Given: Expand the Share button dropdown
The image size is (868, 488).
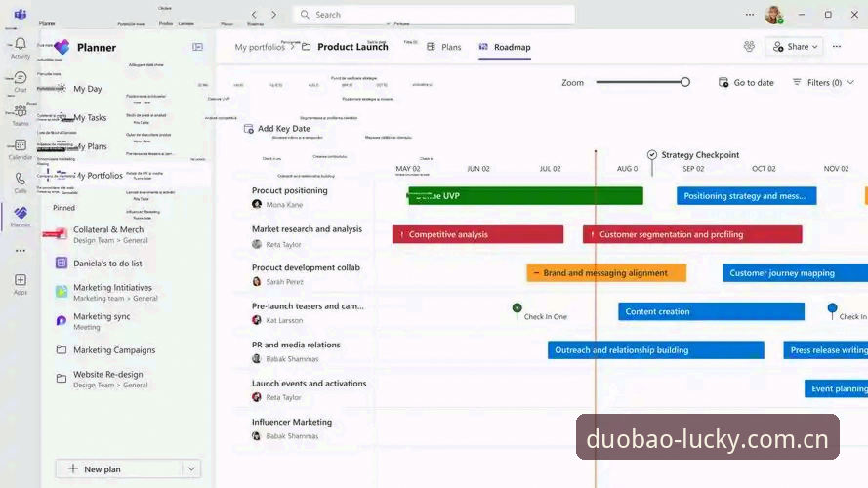Looking at the screenshot, I should point(815,47).
